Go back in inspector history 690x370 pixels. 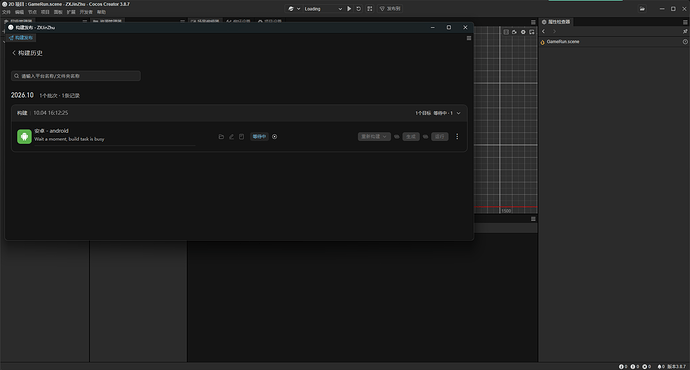543,31
